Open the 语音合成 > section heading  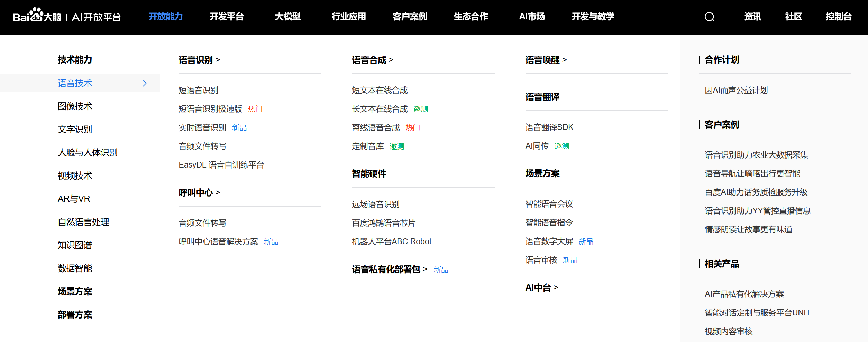pos(373,60)
